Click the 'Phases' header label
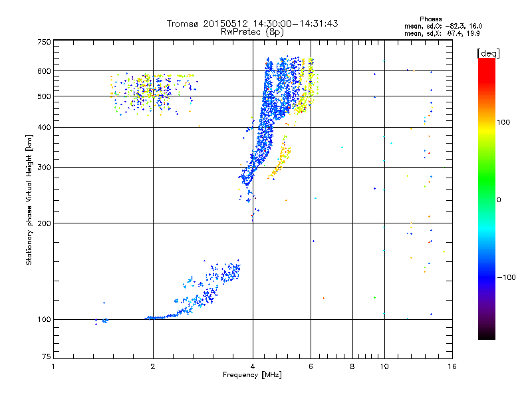Viewport: 532px width, 399px height. click(x=430, y=19)
